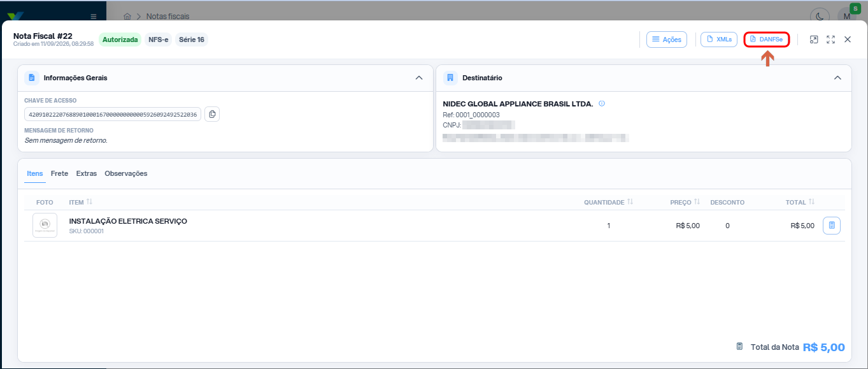
Task: Switch to the Itens tab
Action: tap(35, 173)
